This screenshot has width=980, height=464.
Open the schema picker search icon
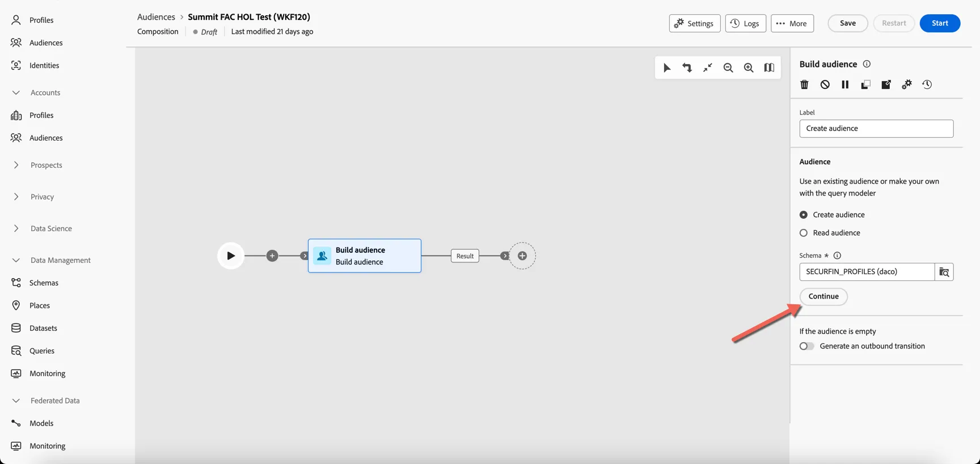(944, 272)
